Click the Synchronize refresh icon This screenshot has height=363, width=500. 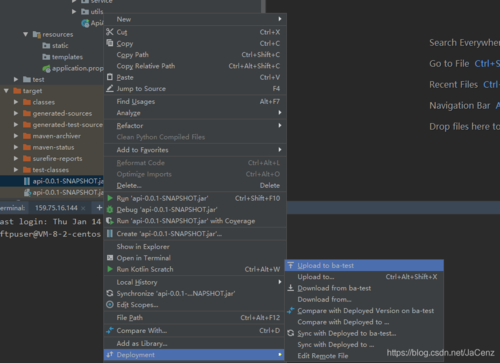(110, 293)
